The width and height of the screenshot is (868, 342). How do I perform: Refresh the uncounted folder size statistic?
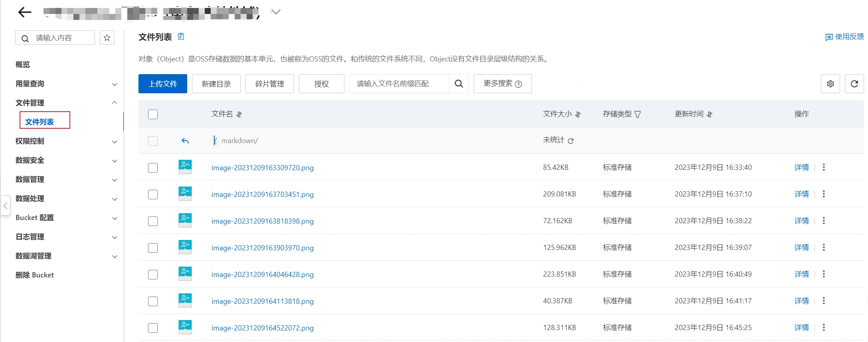(571, 141)
